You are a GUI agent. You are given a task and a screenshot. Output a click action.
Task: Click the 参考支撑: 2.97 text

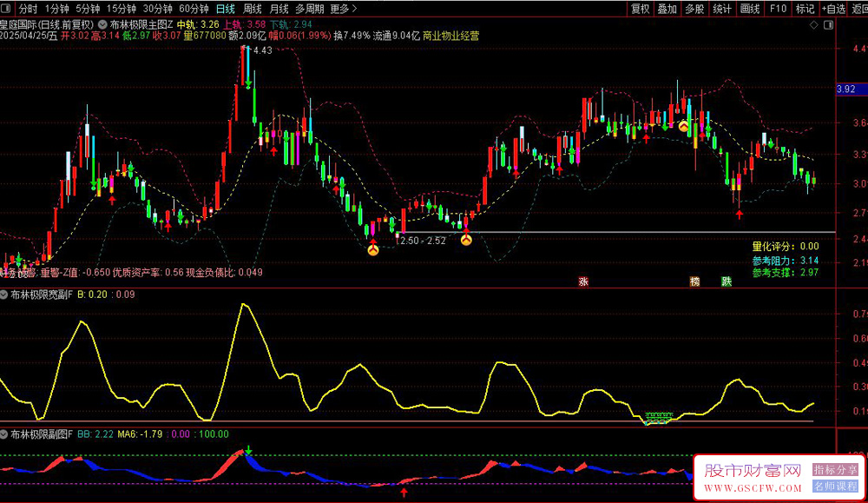[x=785, y=273]
